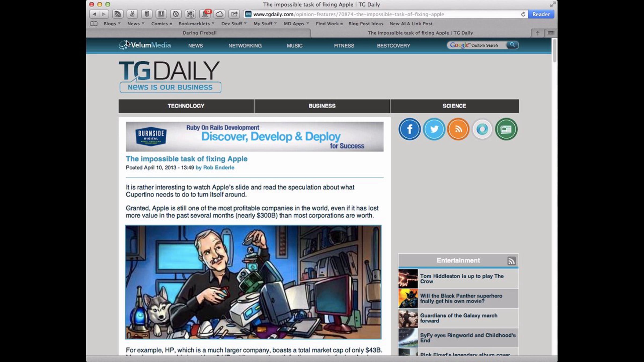Open the TECHNOLOGY section tab

[186, 106]
